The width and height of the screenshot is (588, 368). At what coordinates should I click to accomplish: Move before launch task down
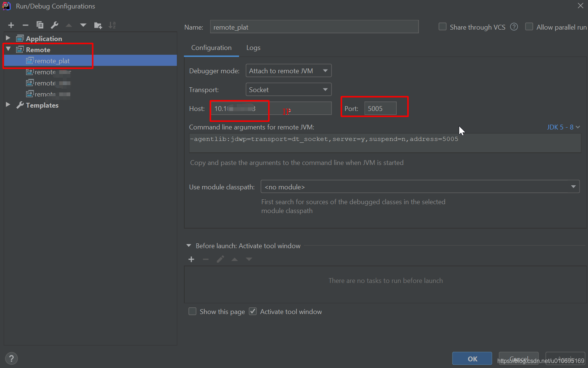pos(249,259)
